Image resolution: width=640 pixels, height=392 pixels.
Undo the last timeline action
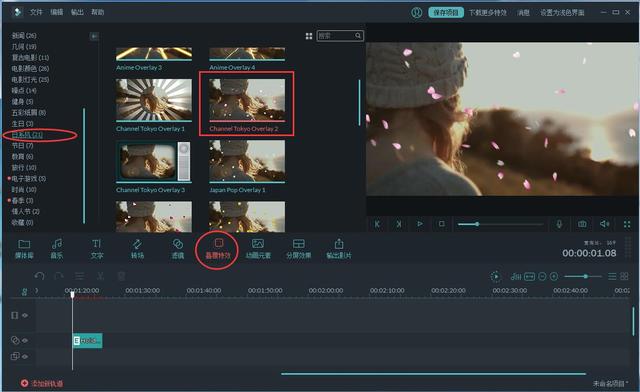40,276
